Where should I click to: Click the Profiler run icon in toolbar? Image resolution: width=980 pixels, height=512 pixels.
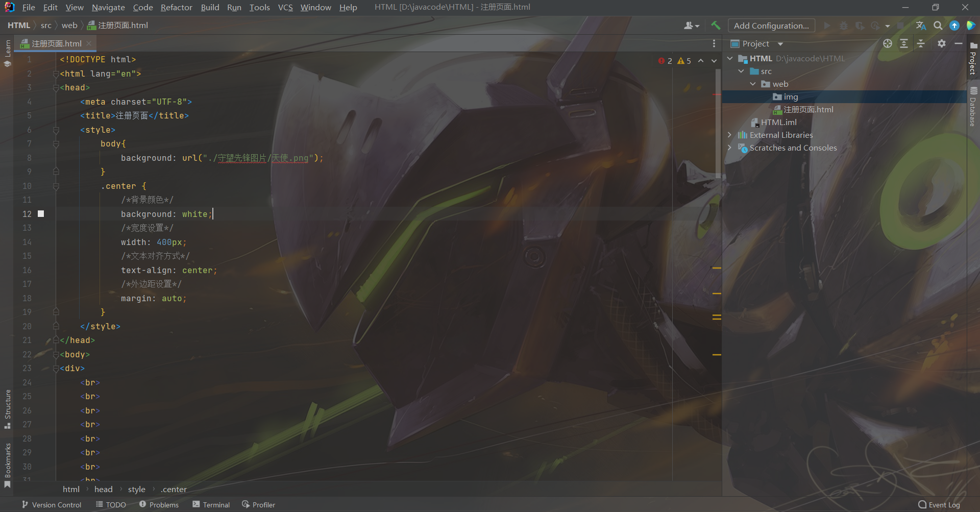pos(875,26)
